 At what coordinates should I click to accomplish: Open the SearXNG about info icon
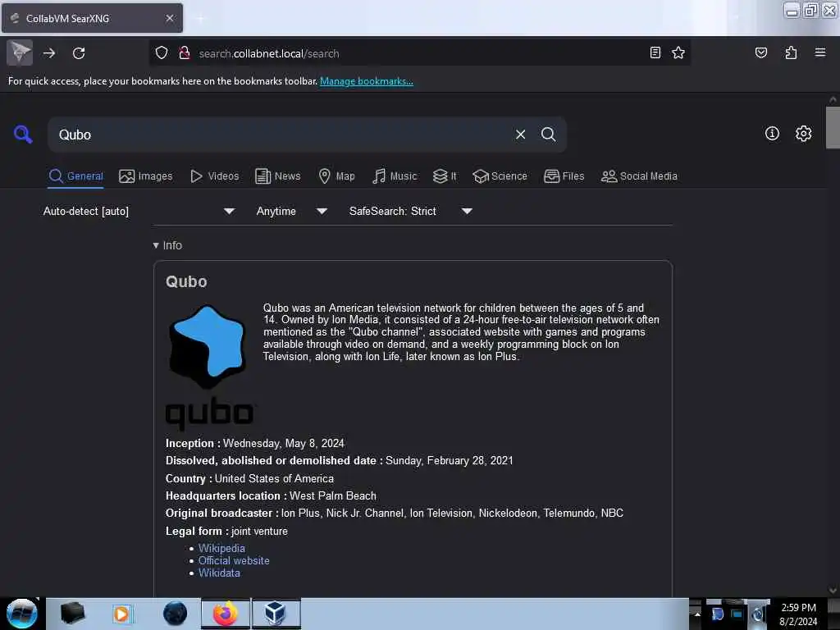pyautogui.click(x=772, y=134)
